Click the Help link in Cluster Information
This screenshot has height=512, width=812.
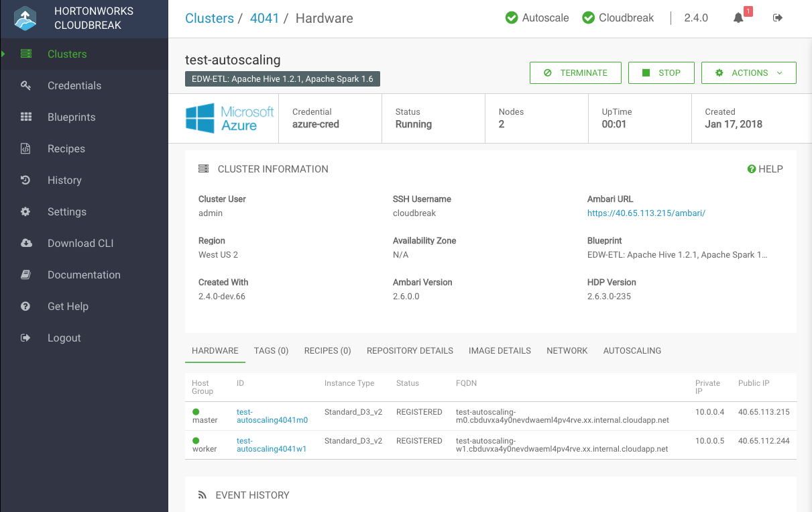765,169
